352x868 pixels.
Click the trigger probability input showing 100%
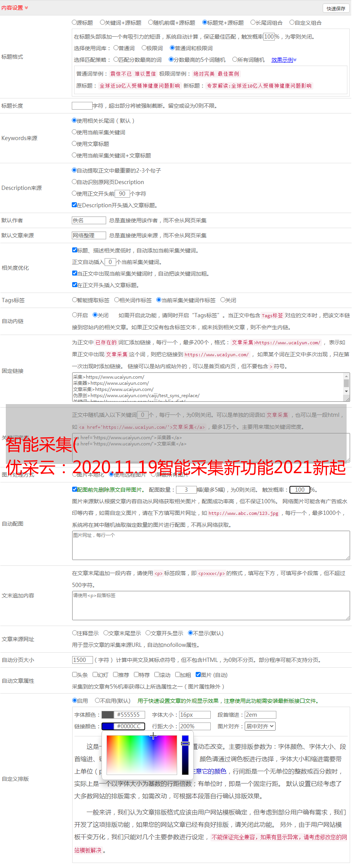(x=269, y=37)
